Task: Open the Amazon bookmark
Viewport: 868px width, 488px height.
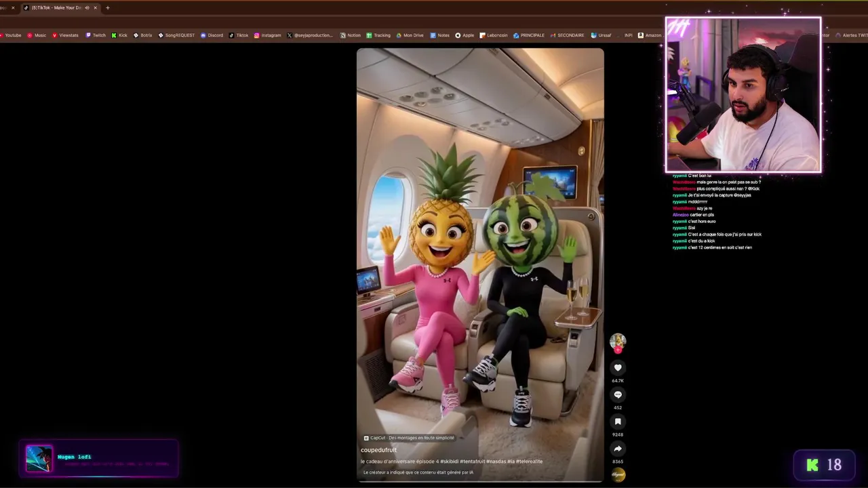Action: click(650, 35)
